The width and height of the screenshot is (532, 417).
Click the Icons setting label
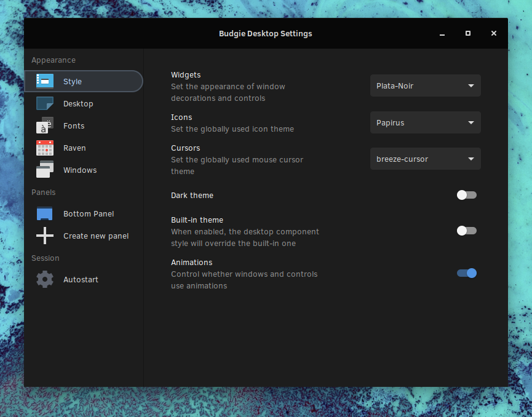point(181,117)
